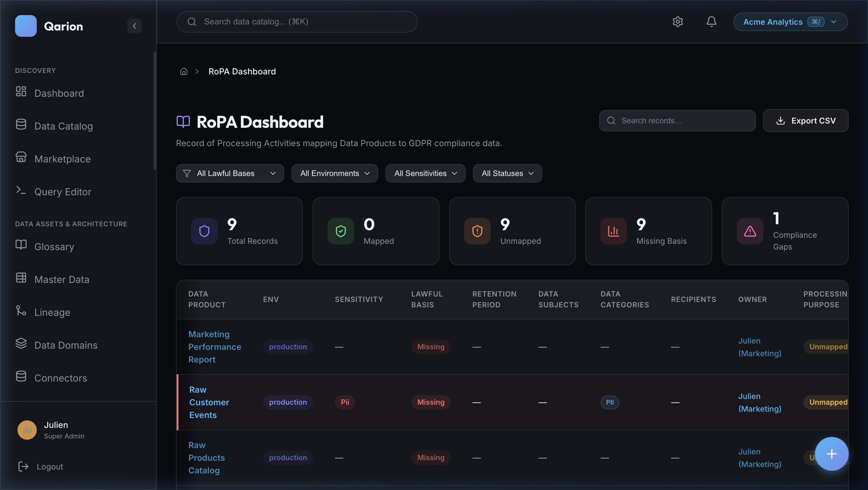Collapse the sidebar with the chevron button
868x490 pixels.
134,26
